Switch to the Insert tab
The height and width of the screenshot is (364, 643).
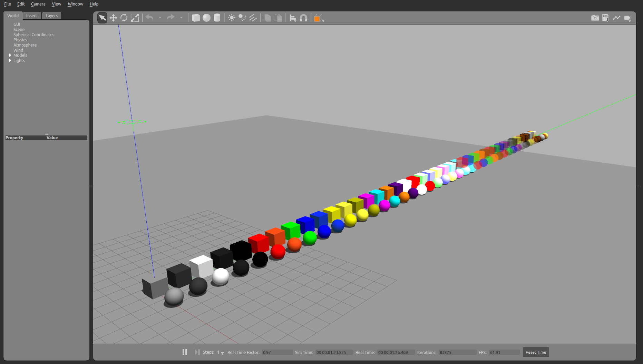[x=32, y=16]
